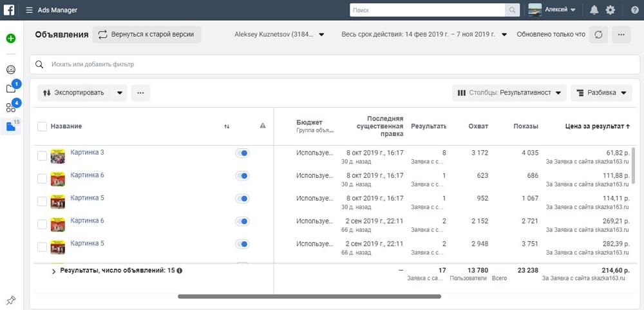Open Картинка 6 link in 111,88 р. row

87,175
